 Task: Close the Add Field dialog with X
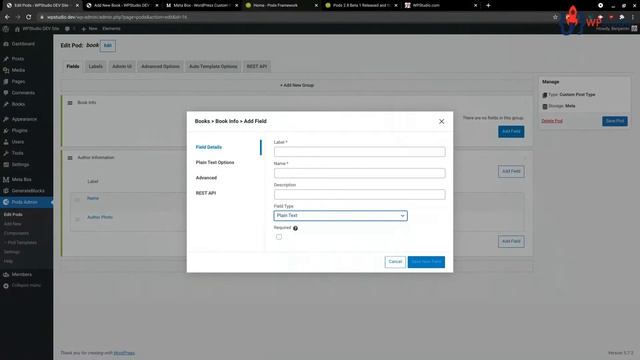pos(441,121)
